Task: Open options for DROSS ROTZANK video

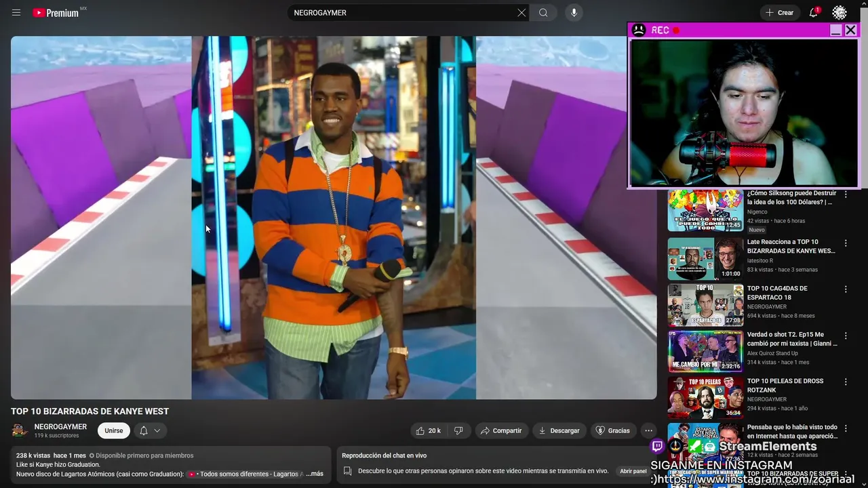Action: (x=846, y=382)
